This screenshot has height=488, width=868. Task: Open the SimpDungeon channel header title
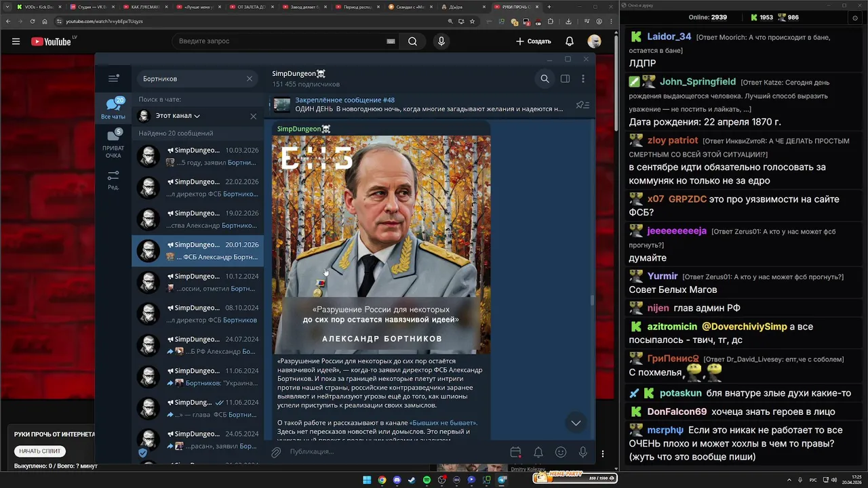tap(298, 73)
